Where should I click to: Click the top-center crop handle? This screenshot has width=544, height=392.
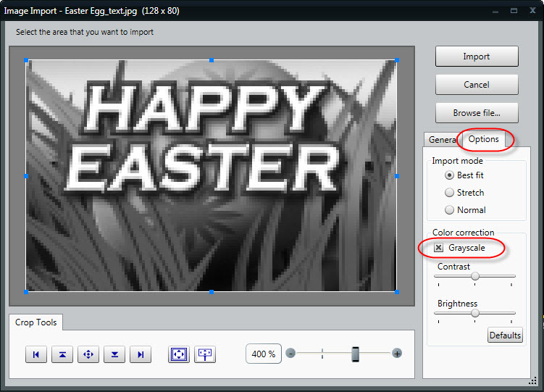[212, 60]
